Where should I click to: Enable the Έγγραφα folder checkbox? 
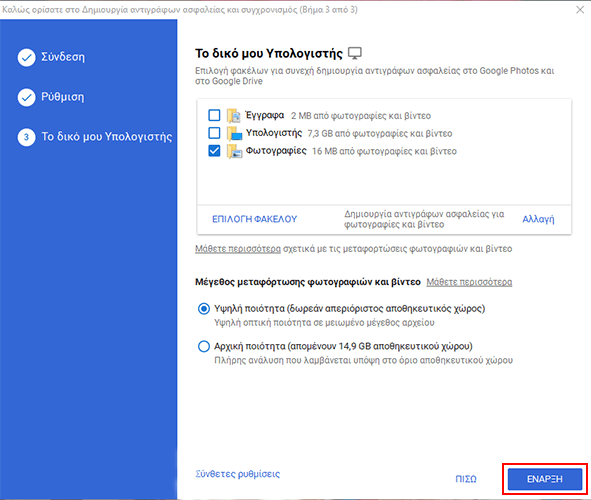(214, 115)
